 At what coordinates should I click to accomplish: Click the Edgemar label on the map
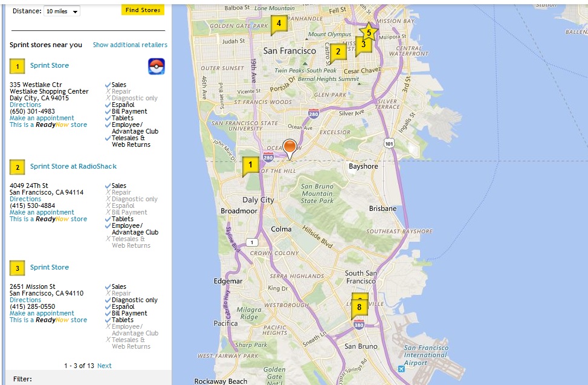tap(228, 281)
